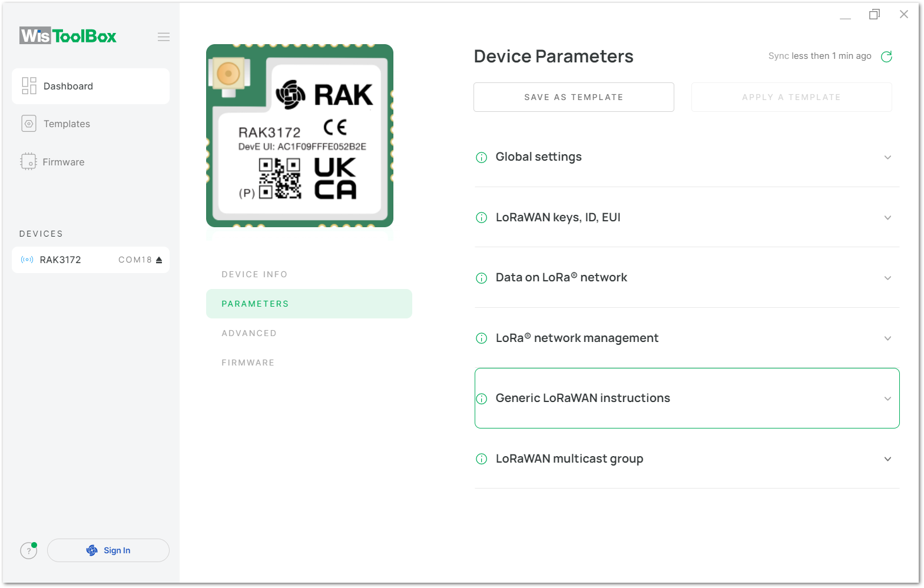Expand LoRaWAN multicast group chevron
The width and height of the screenshot is (924, 588).
click(887, 459)
